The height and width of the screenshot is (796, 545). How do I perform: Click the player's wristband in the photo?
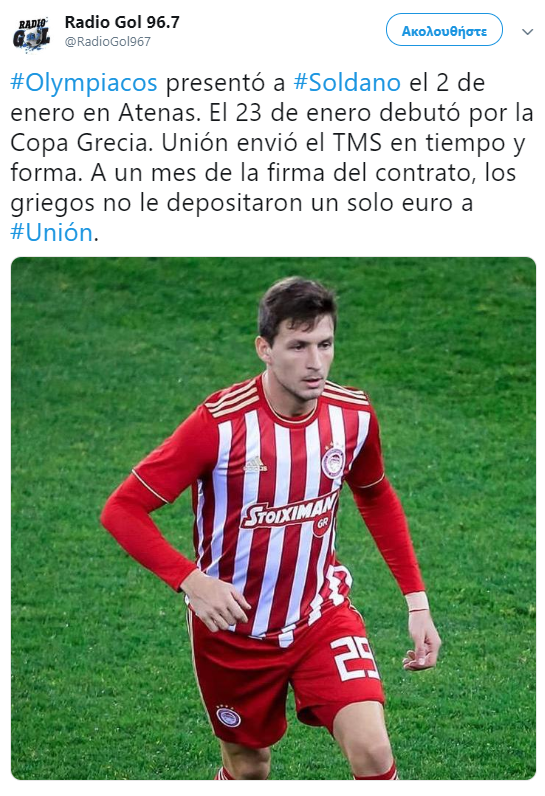click(416, 602)
